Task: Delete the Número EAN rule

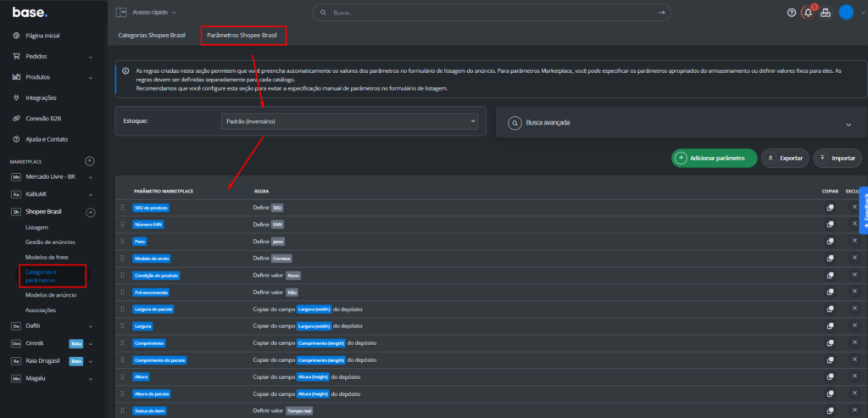Action: click(x=854, y=224)
